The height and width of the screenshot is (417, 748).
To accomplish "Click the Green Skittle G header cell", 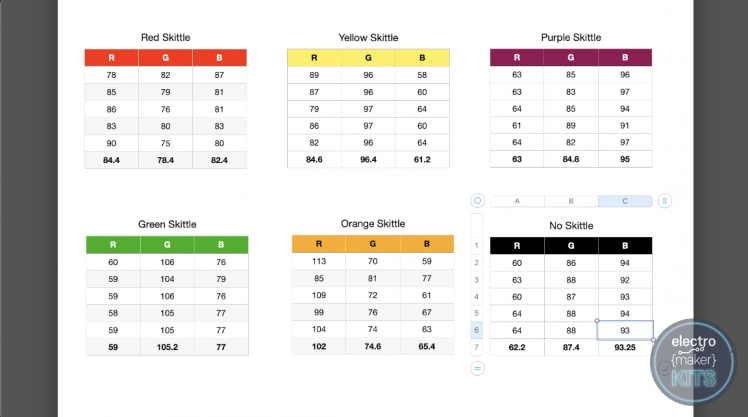I will pyautogui.click(x=166, y=244).
